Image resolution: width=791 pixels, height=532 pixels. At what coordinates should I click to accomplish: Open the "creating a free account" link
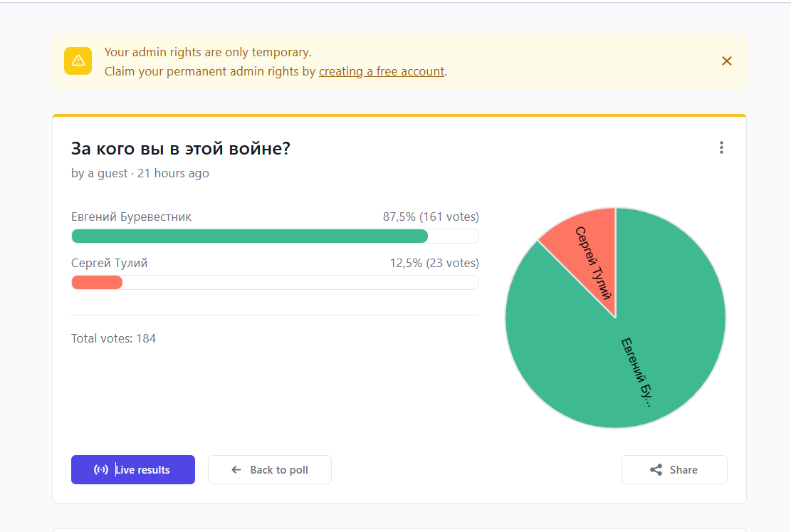click(382, 71)
